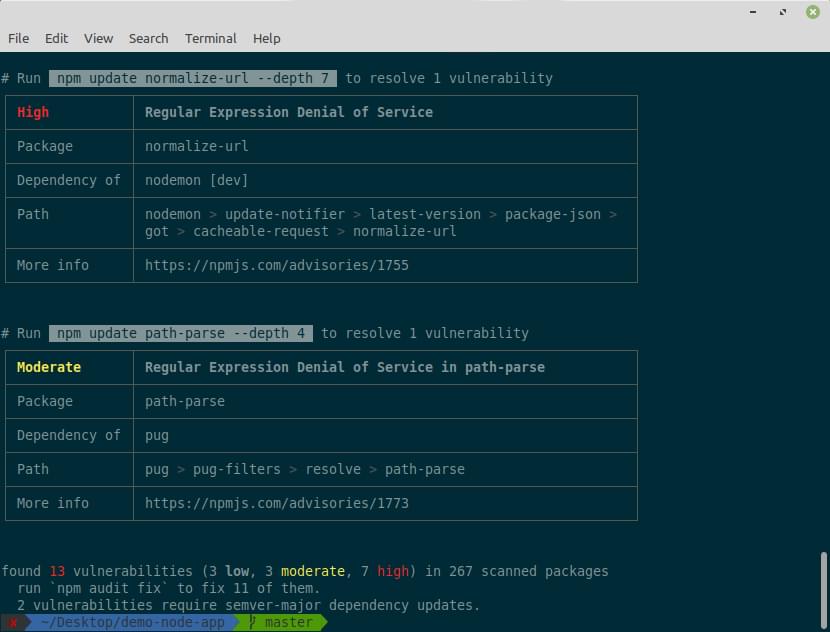The height and width of the screenshot is (632, 830).
Task: Open the Help menu
Action: [x=266, y=38]
